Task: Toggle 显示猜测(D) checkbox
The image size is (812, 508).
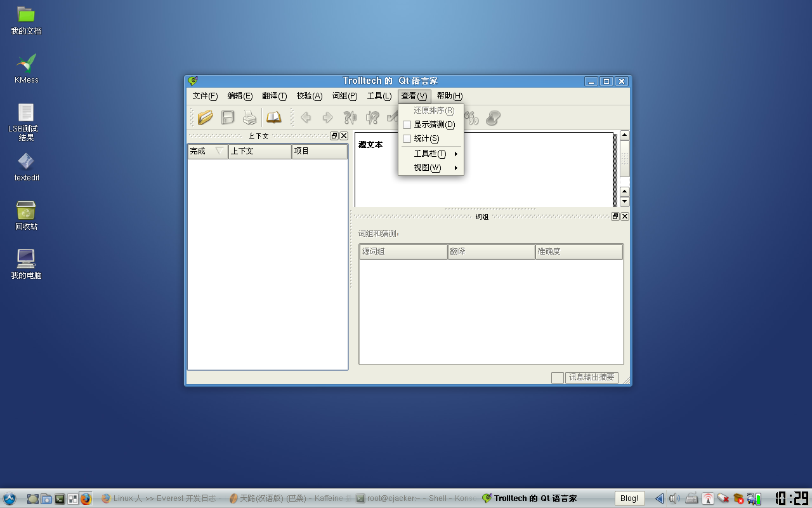Action: (x=407, y=124)
